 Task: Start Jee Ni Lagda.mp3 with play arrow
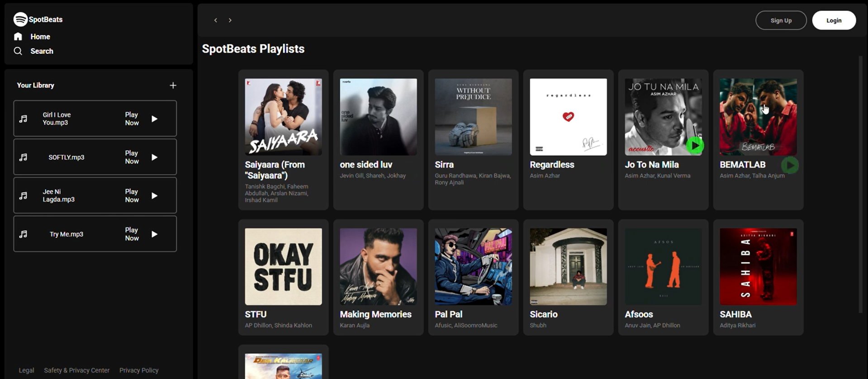[155, 196]
